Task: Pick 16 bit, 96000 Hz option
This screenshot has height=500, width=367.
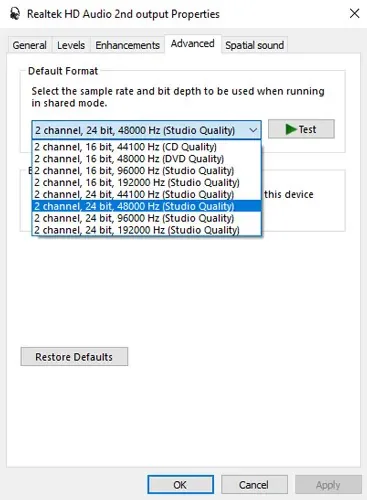Action: point(146,171)
